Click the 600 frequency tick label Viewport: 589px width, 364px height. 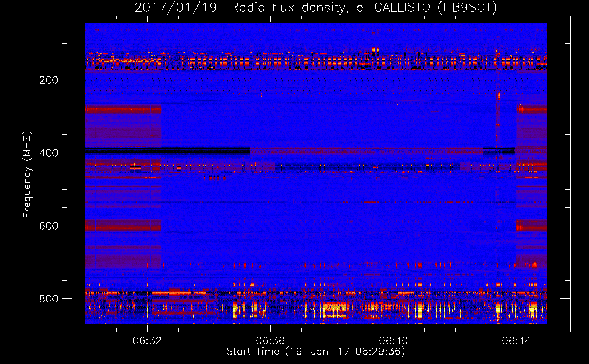pyautogui.click(x=49, y=226)
